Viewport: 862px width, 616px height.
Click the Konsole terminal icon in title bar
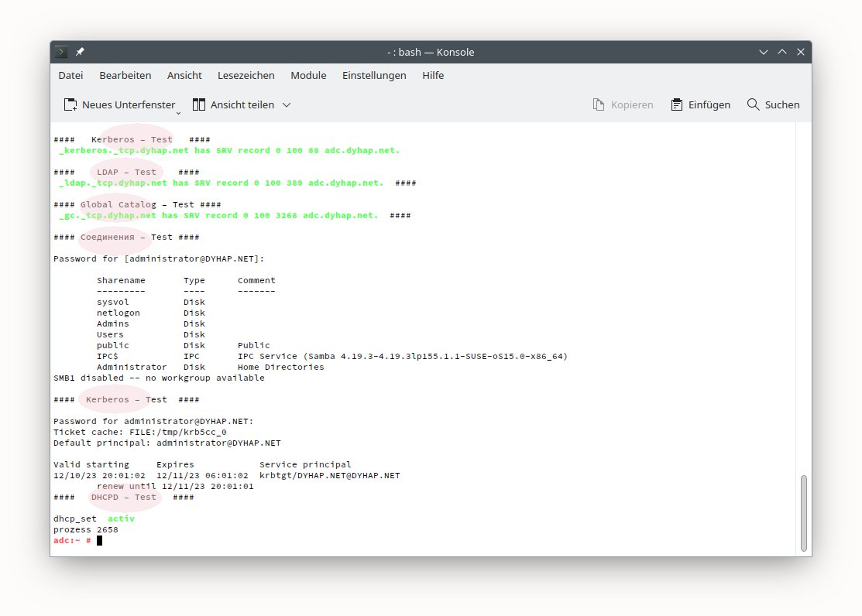pyautogui.click(x=62, y=52)
